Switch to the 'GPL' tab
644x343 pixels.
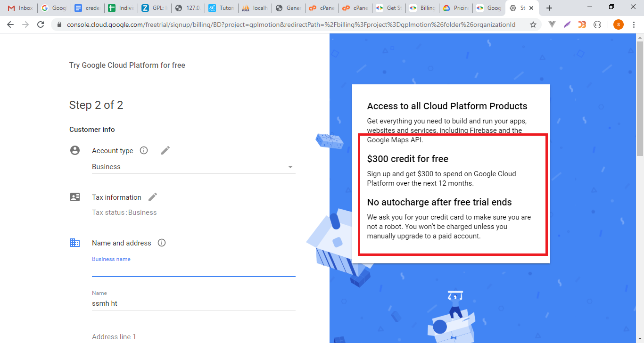coord(154,8)
